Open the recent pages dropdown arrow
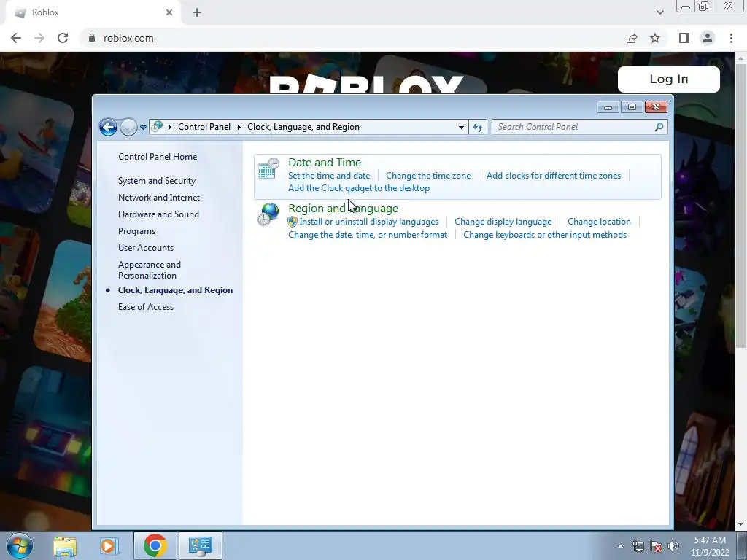747x560 pixels. click(143, 127)
